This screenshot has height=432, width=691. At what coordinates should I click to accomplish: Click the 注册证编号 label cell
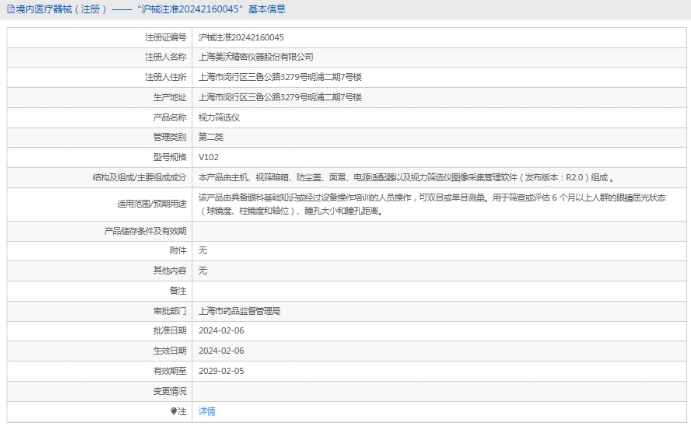(166, 37)
